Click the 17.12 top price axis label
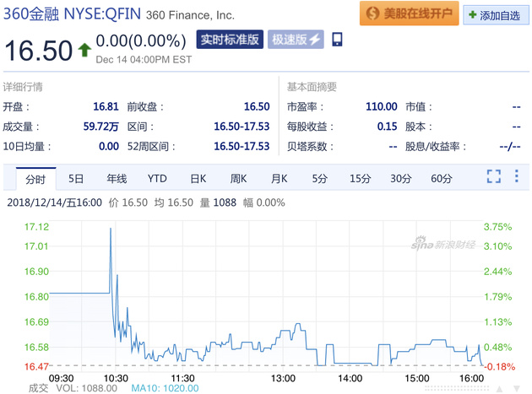 coord(36,227)
